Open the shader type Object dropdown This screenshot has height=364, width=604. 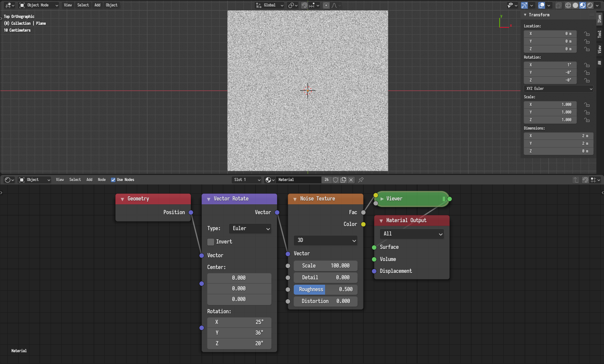[x=35, y=180]
